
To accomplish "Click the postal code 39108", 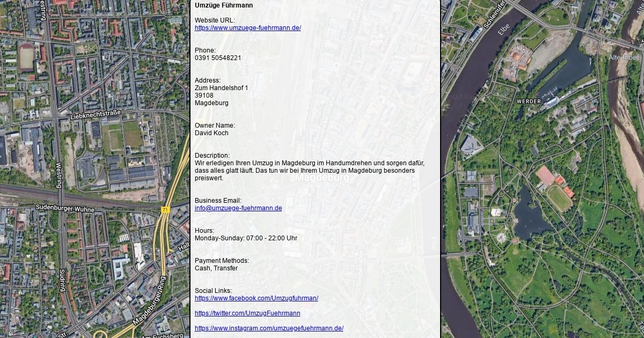I will point(204,95).
